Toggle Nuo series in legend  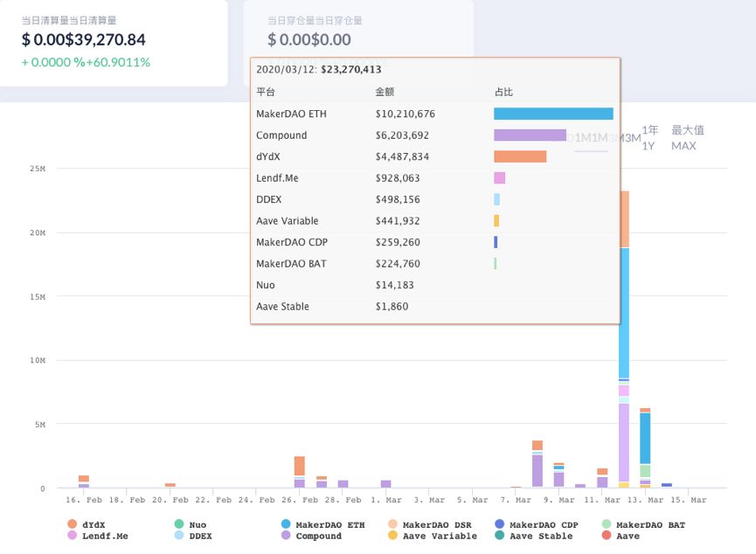[191, 524]
